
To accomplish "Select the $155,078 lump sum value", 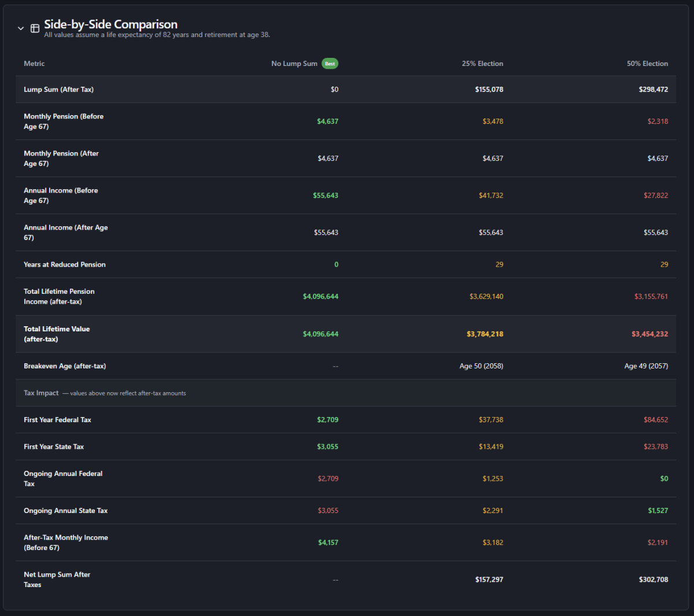I will tap(489, 90).
